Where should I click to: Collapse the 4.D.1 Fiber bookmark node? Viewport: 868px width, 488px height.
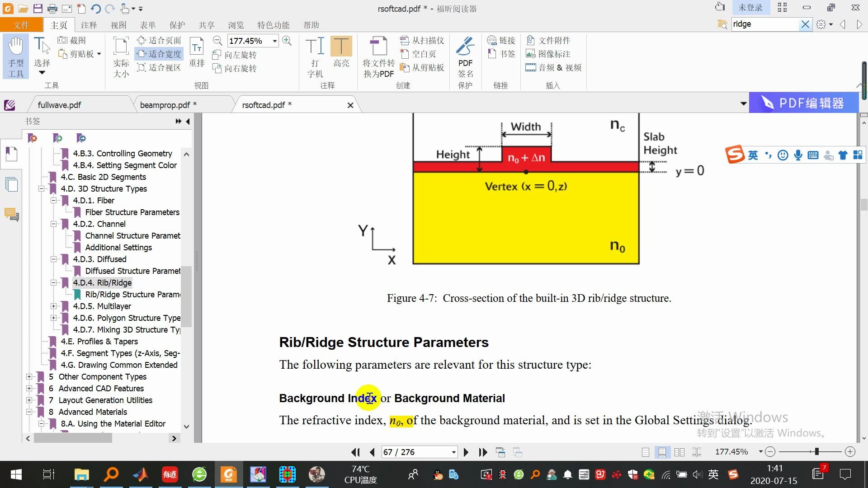coord(53,200)
